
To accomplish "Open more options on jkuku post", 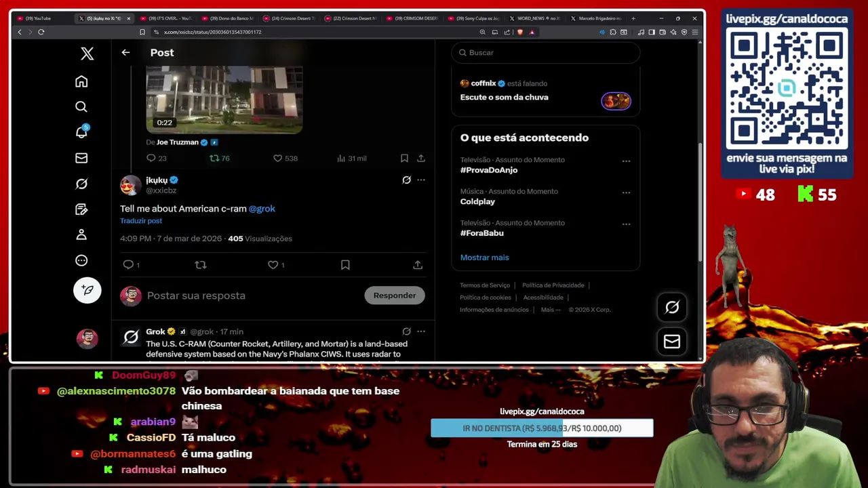I will point(421,180).
